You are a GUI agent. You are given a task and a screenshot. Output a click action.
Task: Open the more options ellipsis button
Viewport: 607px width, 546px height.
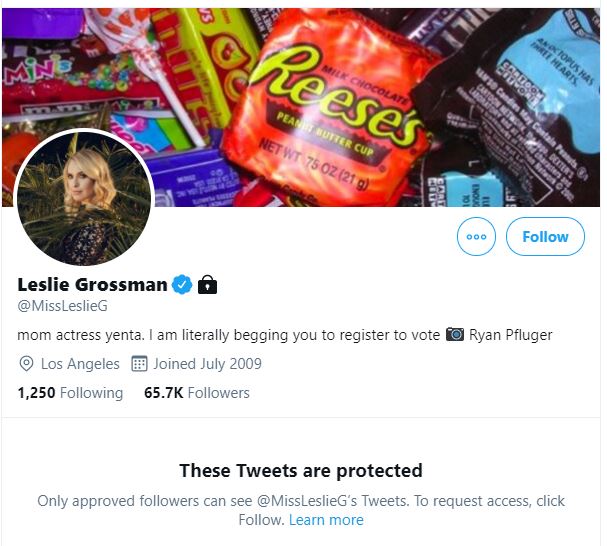coord(476,237)
